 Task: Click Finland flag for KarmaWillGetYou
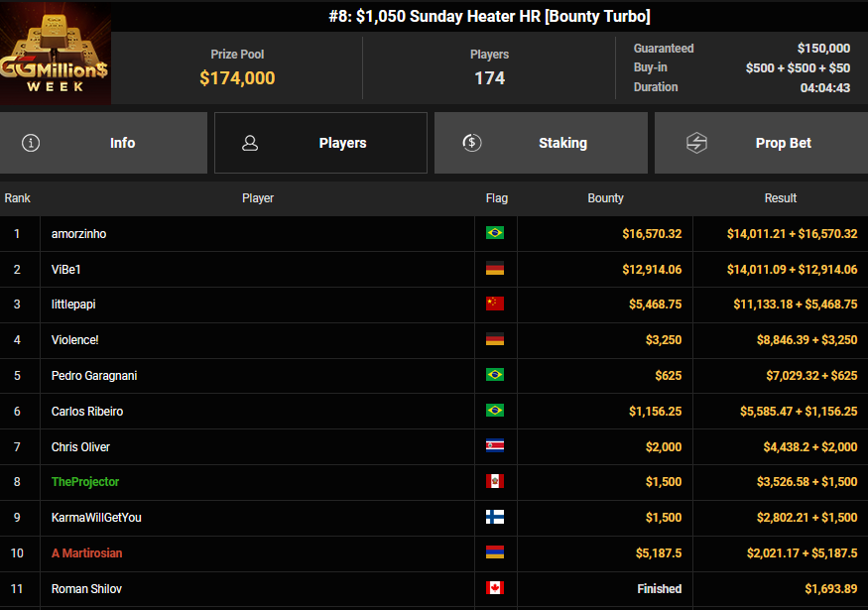click(x=494, y=518)
